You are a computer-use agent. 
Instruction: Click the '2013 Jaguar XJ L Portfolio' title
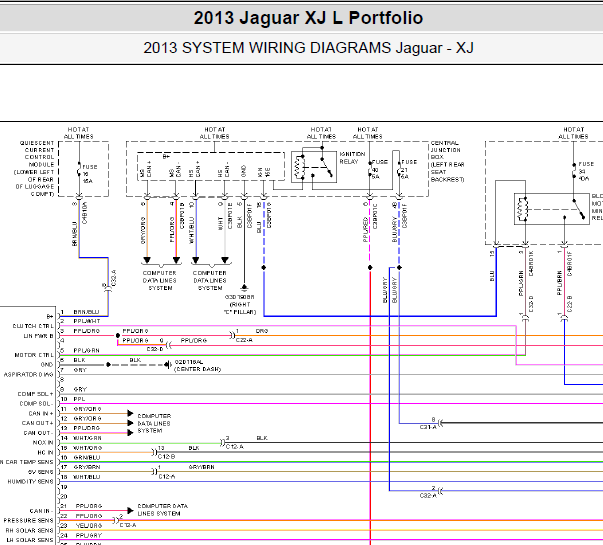(308, 18)
